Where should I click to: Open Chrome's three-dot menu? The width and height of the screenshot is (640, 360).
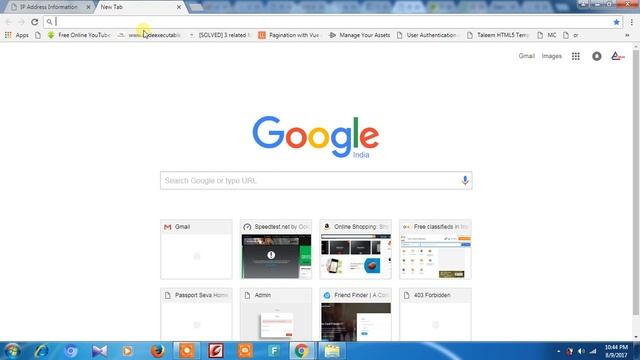pos(631,22)
